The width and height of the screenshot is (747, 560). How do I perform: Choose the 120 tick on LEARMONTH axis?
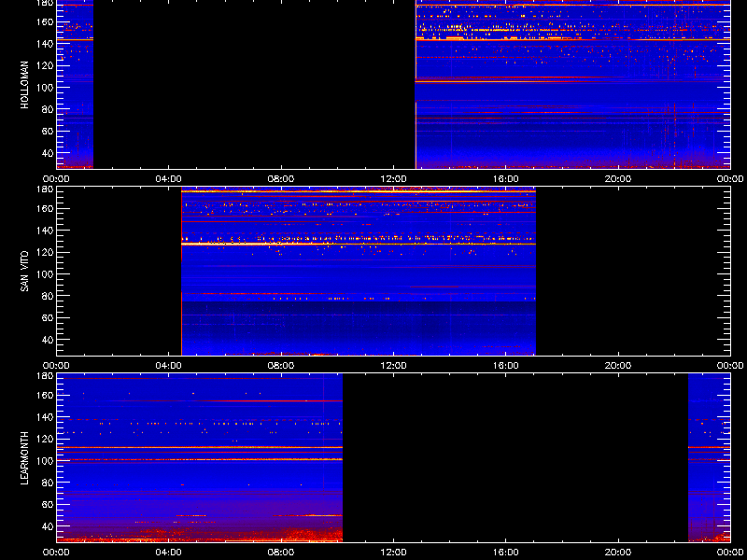coord(45,439)
